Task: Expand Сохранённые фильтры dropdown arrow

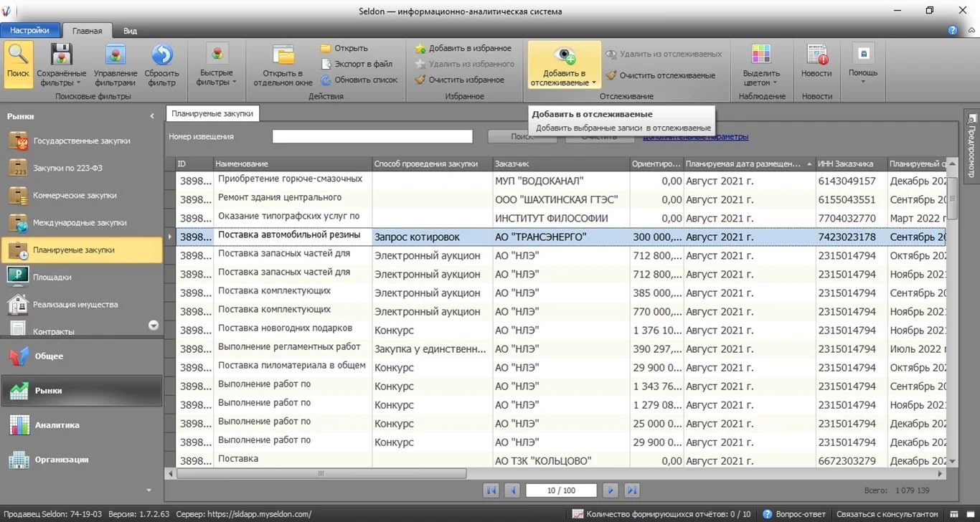Action: pos(79,82)
